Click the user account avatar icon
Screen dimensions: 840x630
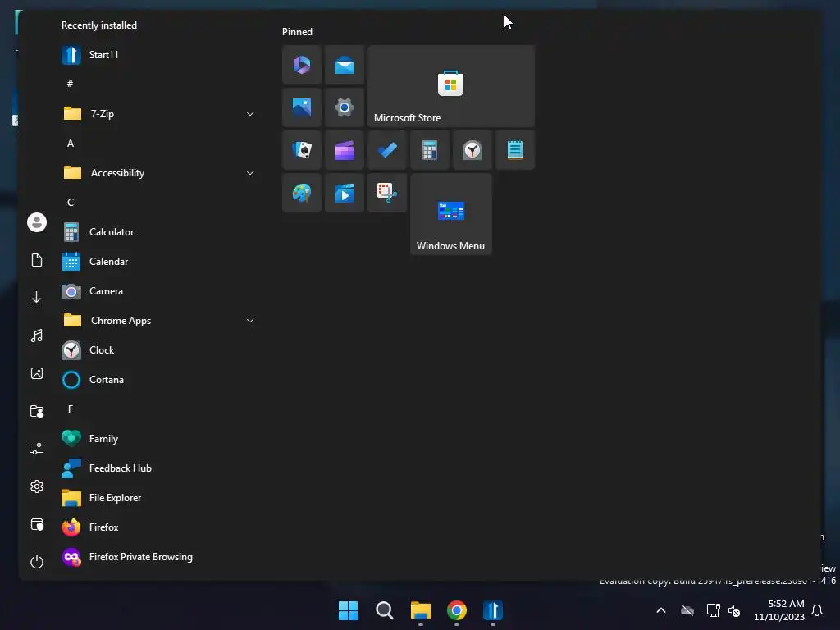tap(37, 222)
